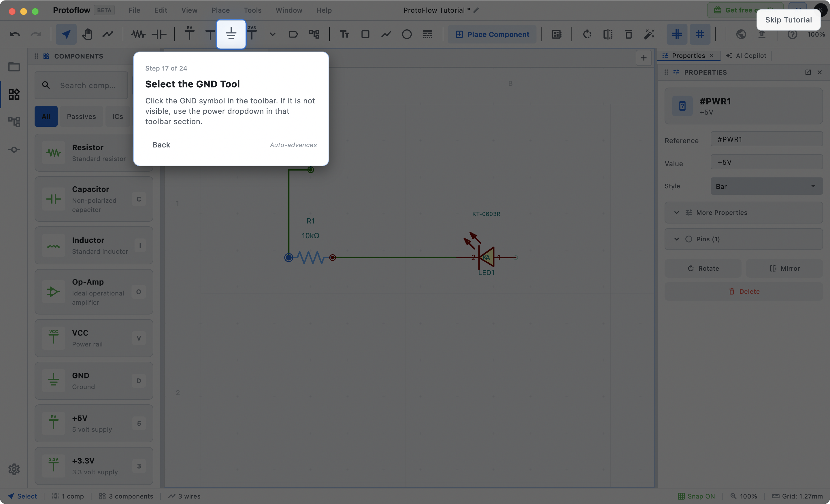This screenshot has width=830, height=504.
Task: Select the circle shape tool
Action: click(407, 34)
